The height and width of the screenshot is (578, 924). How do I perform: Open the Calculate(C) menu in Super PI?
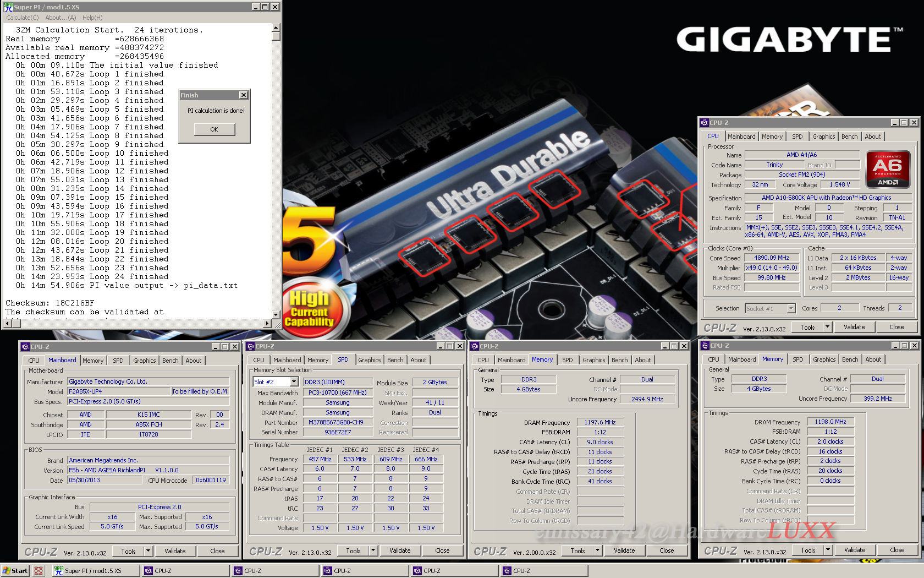tap(23, 18)
